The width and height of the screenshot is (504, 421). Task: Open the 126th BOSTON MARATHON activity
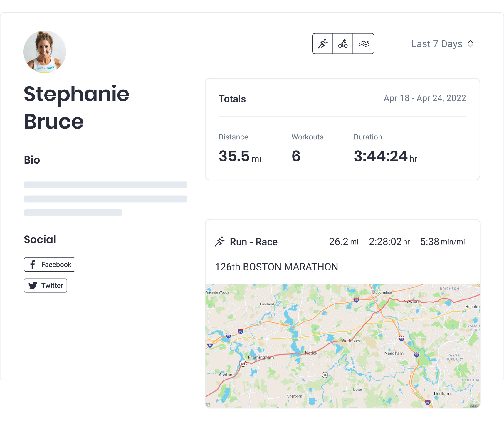click(x=276, y=267)
